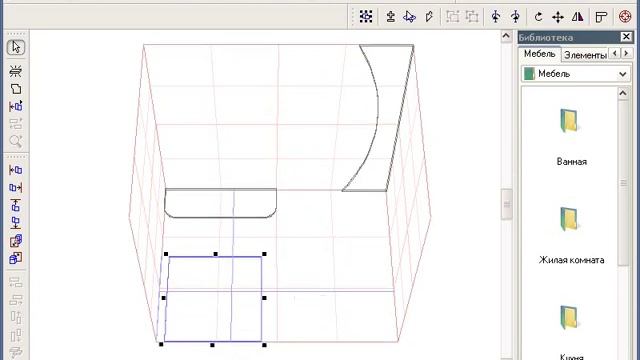Screen dimensions: 640x360
Task: Show previous library tabs with left arrow
Action: (615, 53)
